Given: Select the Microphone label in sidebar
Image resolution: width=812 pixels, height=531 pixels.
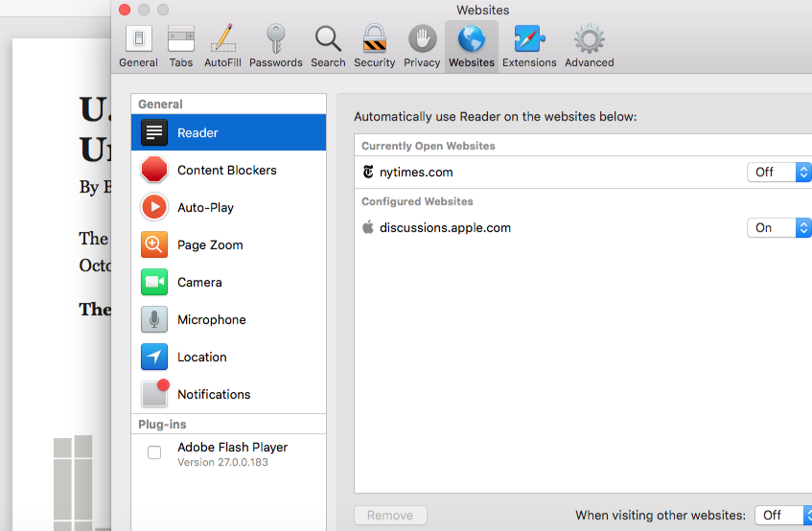Looking at the screenshot, I should coord(211,320).
